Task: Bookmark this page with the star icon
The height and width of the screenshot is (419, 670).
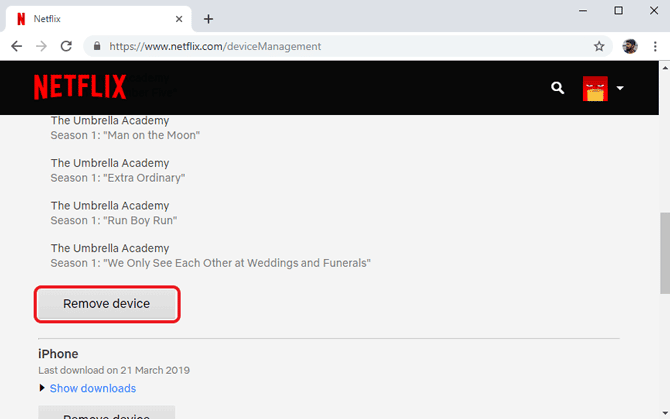Action: tap(599, 46)
